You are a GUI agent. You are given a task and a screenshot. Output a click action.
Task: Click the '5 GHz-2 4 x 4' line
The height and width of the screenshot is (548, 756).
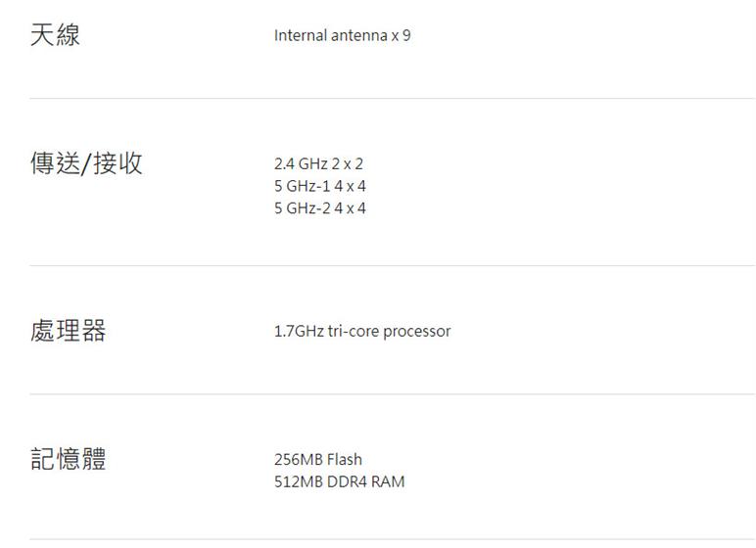coord(320,207)
